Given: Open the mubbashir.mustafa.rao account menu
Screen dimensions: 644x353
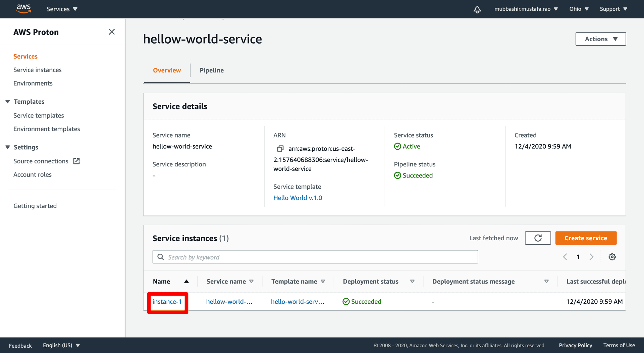Looking at the screenshot, I should 526,9.
